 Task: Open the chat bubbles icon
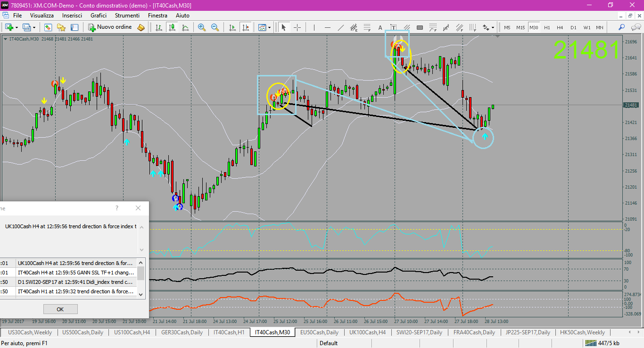(635, 27)
